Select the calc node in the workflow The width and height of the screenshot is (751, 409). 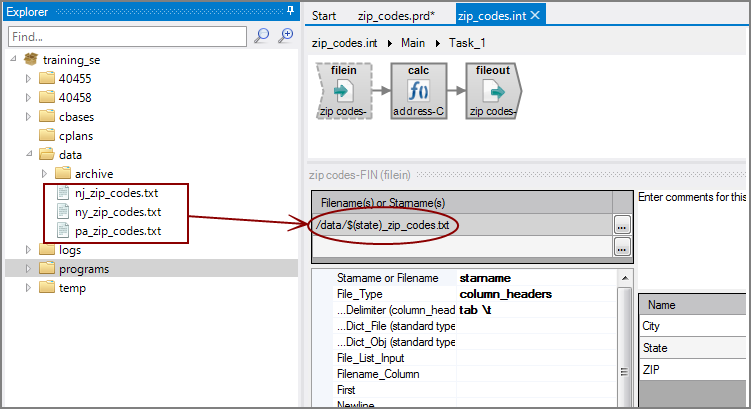419,91
